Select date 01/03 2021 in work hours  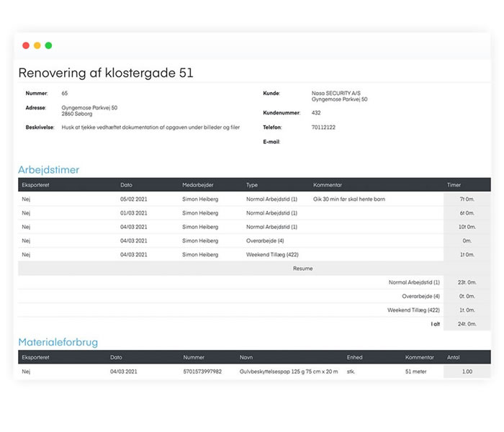133,213
